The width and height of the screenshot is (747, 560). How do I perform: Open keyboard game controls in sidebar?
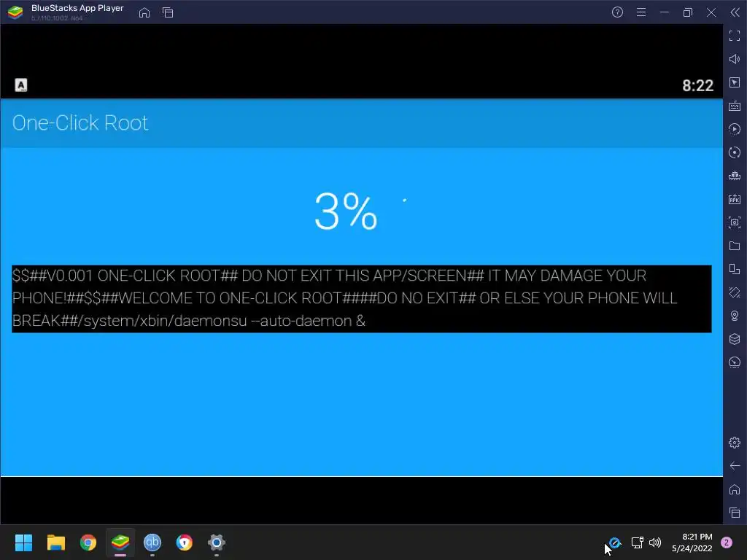735,106
